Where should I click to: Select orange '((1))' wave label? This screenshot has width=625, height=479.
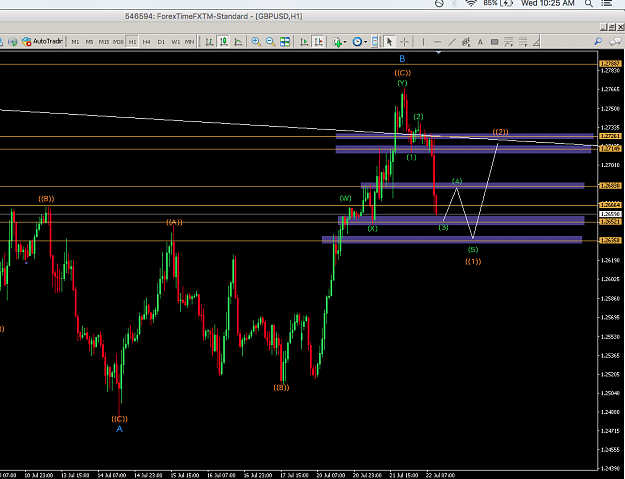click(473, 262)
